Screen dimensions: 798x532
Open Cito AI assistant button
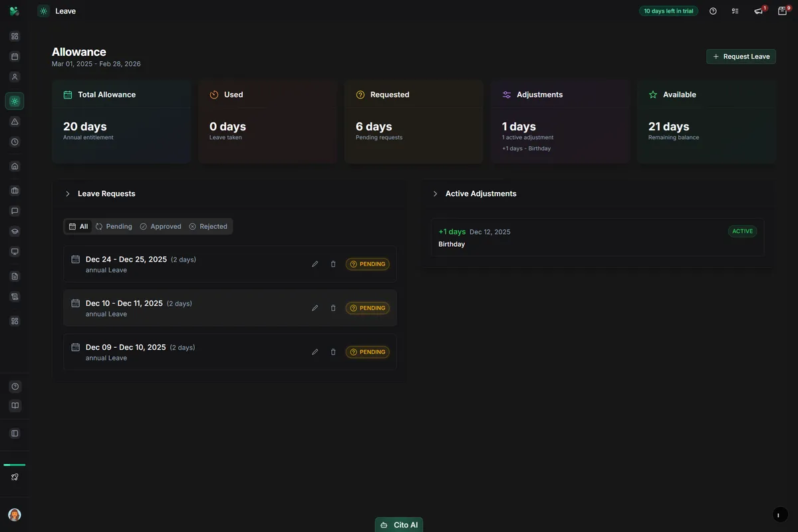399,525
